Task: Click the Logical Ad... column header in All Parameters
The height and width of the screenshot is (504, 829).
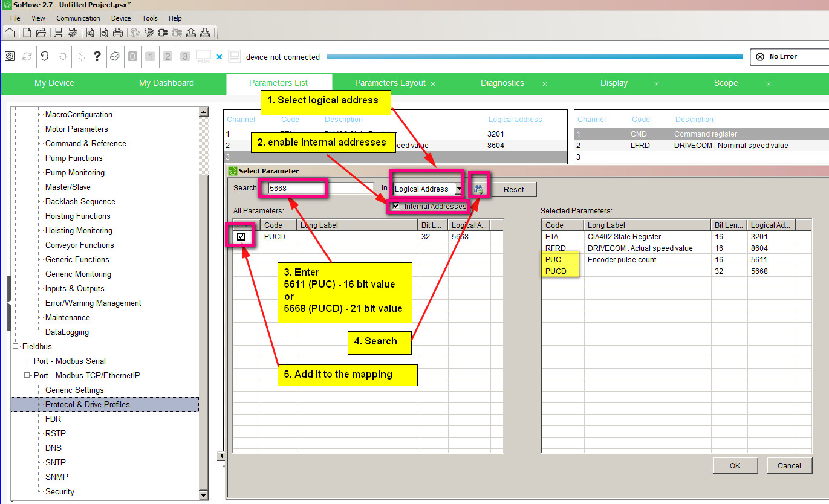Action: click(468, 225)
